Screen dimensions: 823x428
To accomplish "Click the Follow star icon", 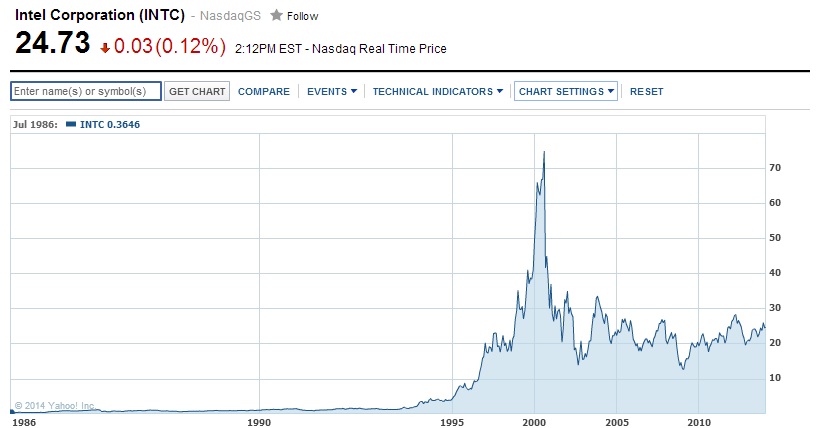I will point(276,15).
